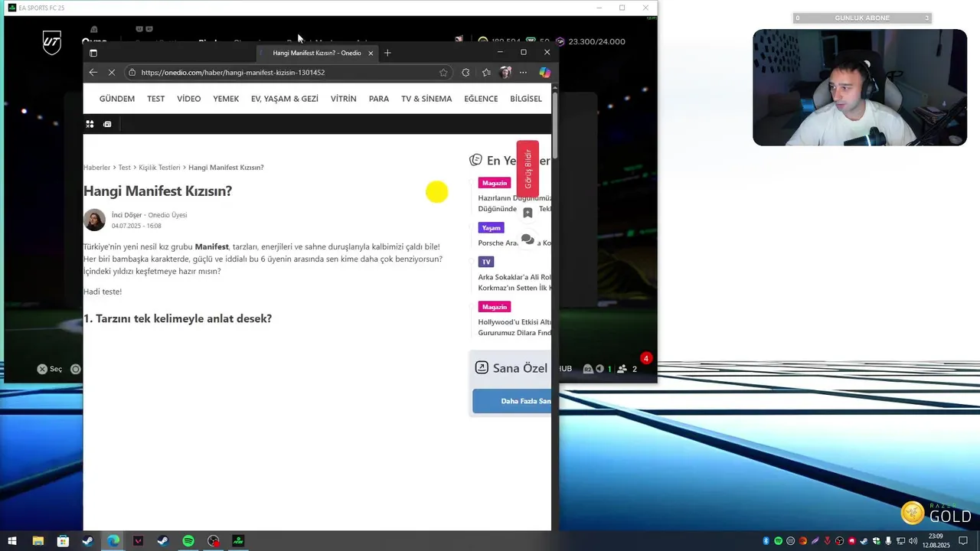Open the VİTRİN menu section

click(x=344, y=99)
